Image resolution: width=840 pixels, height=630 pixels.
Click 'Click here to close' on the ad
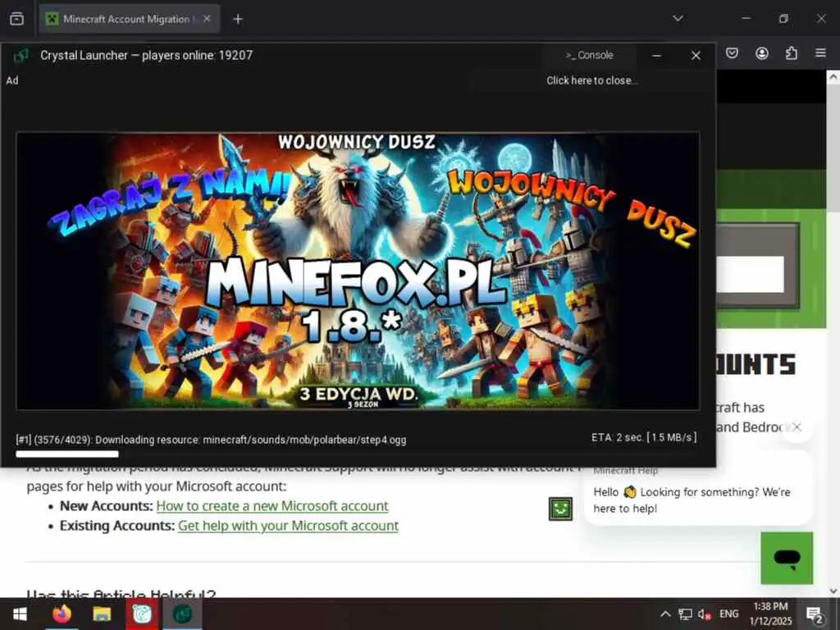[x=592, y=80]
